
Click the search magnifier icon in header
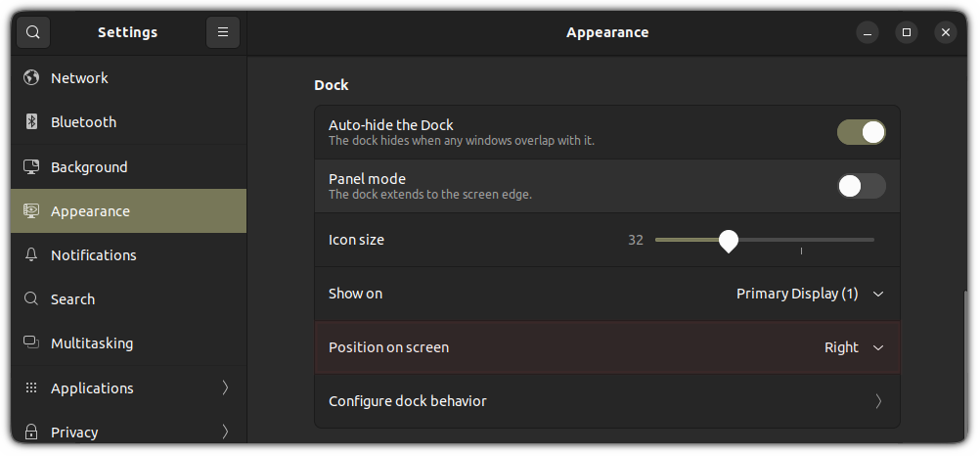click(x=32, y=32)
